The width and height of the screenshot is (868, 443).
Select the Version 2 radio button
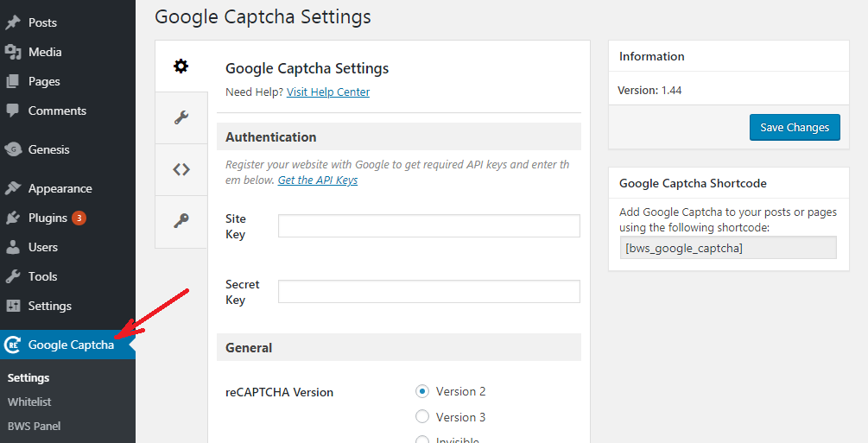[x=421, y=391]
